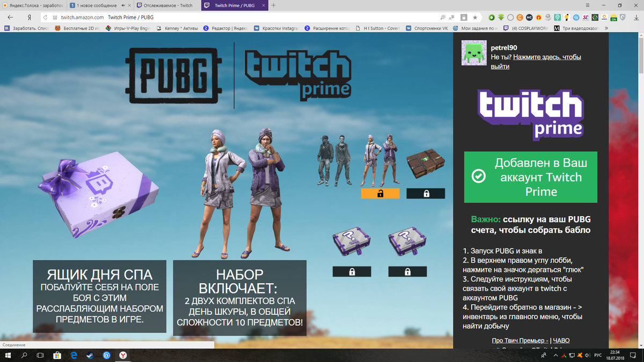Open the 'Мои задания по' bookmark
The image size is (644, 362).
click(x=474, y=28)
